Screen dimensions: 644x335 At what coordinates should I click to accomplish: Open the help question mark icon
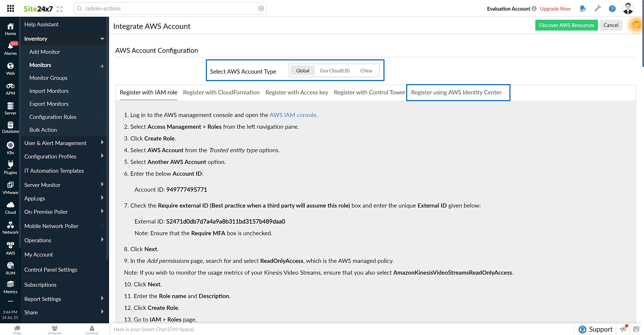pos(612,9)
